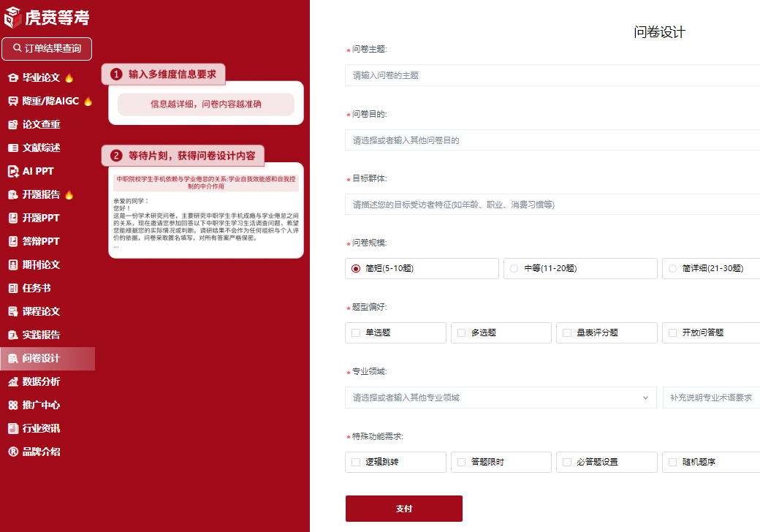Go to 论文查重 menu item
This screenshot has height=532, width=760.
point(41,124)
